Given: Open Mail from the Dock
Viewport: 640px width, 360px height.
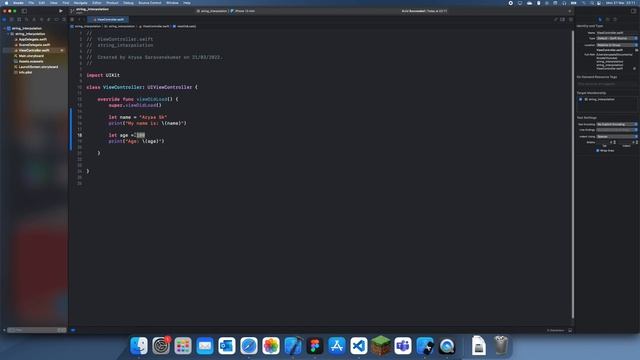Looking at the screenshot, I should click(x=205, y=346).
